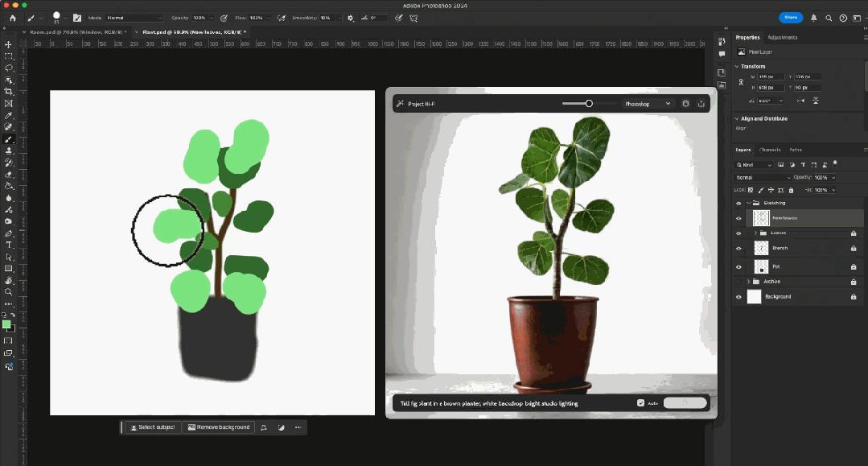Hide the Branch layer

[738, 248]
